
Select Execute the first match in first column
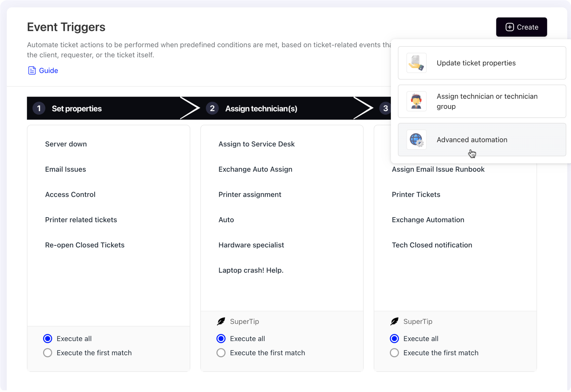(47, 352)
